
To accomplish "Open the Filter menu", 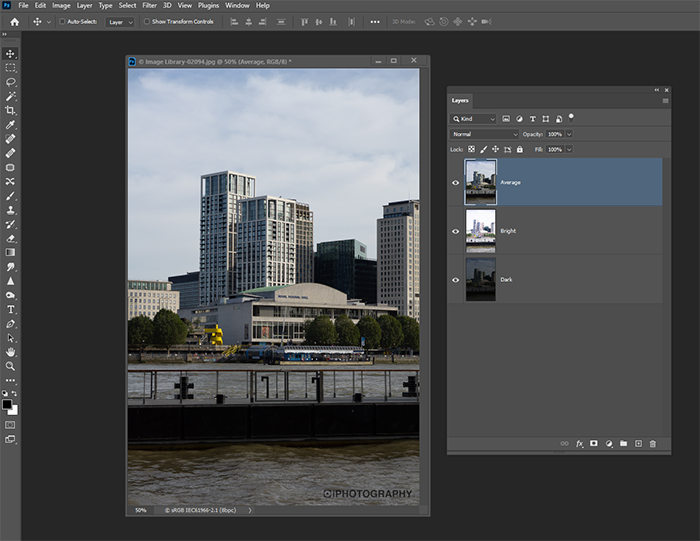I will pos(150,5).
